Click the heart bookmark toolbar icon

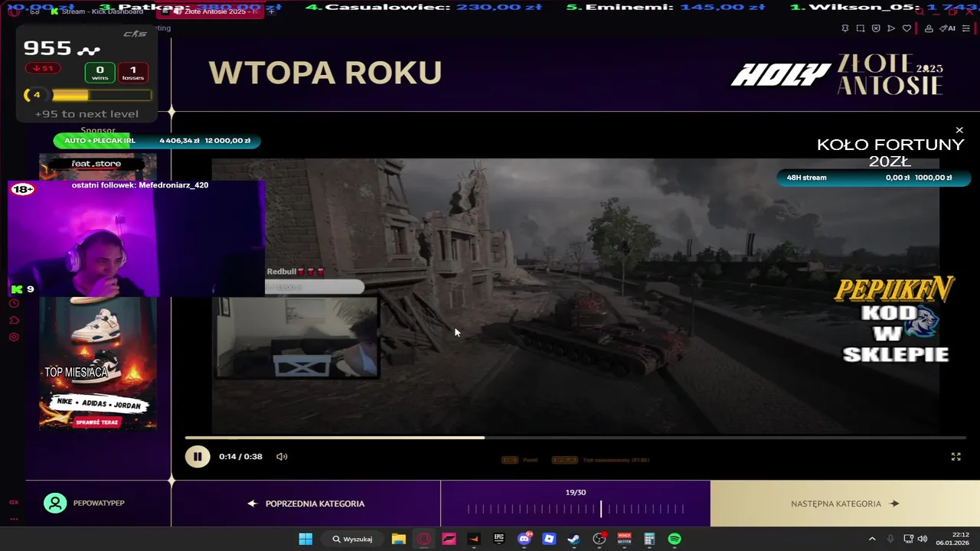tap(906, 28)
